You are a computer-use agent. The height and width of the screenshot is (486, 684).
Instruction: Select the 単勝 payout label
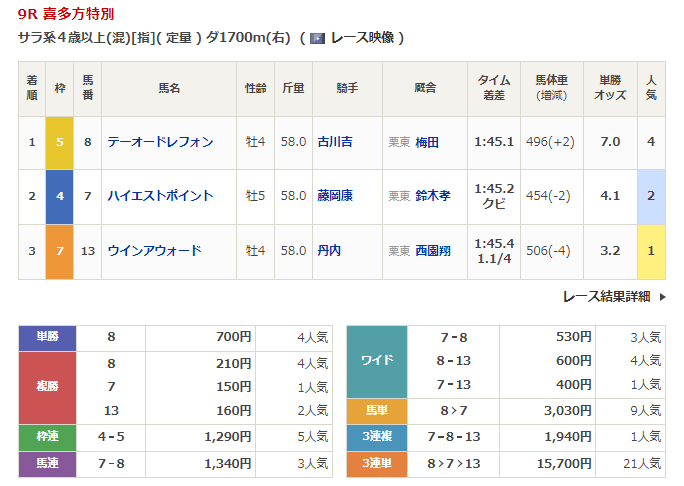tap(47, 337)
